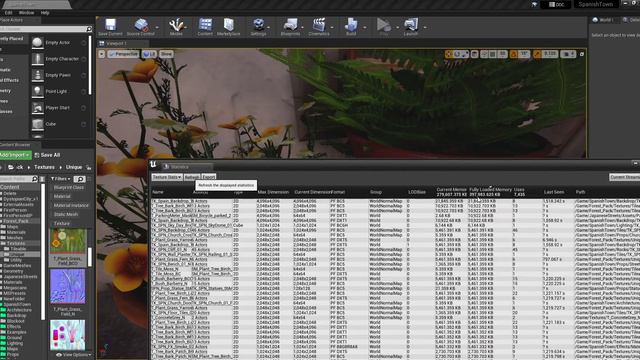Select the Point Light placement icon
640x360 pixels.
point(38,91)
